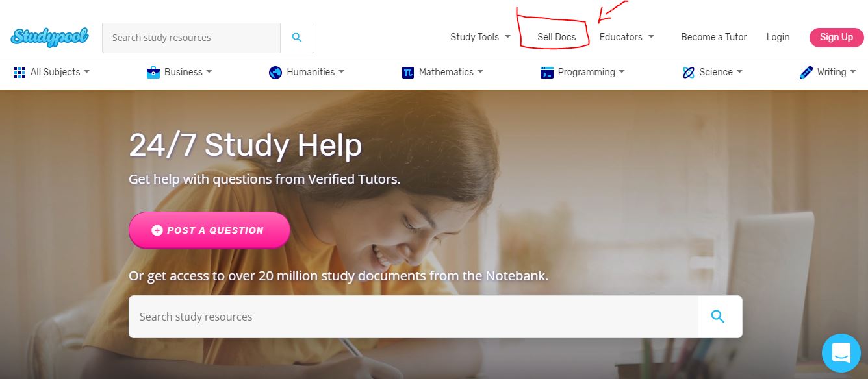
Task: Click the pink Sign Up button
Action: tap(836, 37)
